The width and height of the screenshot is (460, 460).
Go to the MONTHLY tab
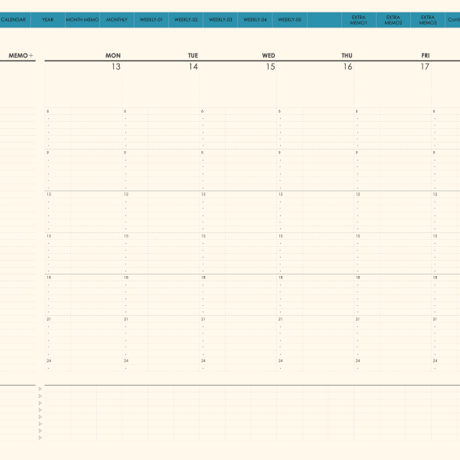(x=117, y=20)
